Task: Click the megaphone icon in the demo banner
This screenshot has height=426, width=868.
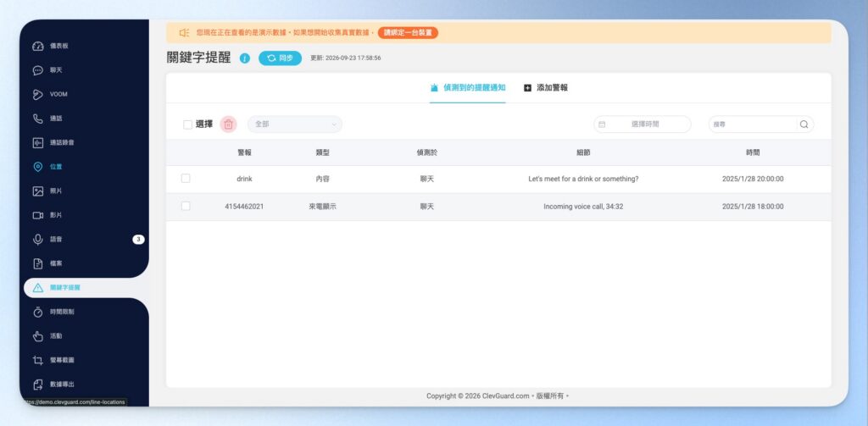Action: 184,33
